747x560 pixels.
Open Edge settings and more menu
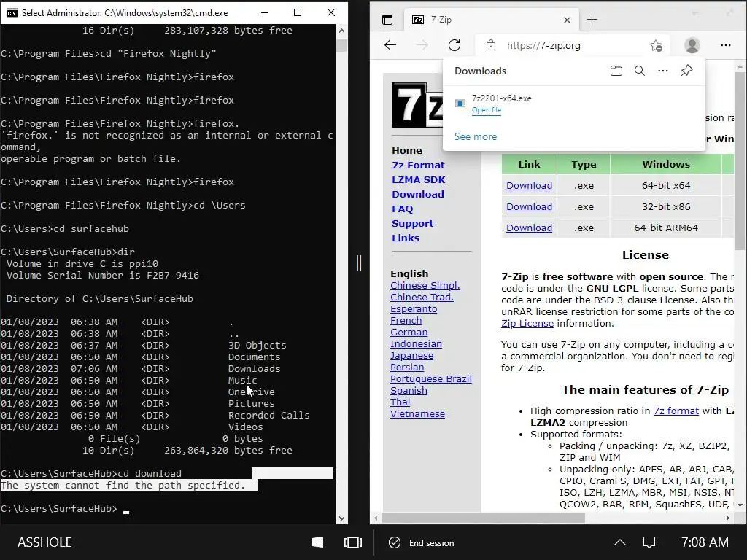tap(726, 45)
